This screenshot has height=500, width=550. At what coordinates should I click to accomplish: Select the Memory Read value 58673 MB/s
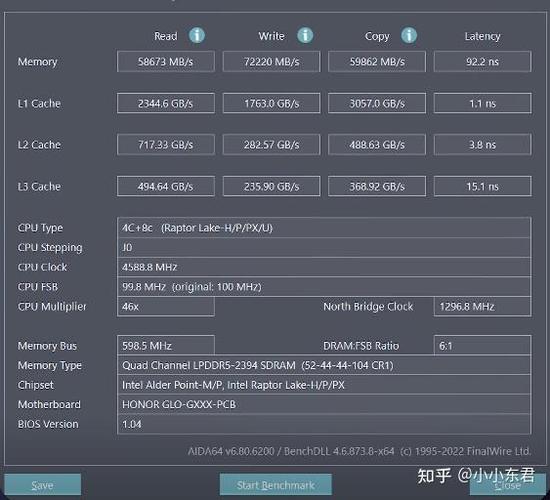166,62
